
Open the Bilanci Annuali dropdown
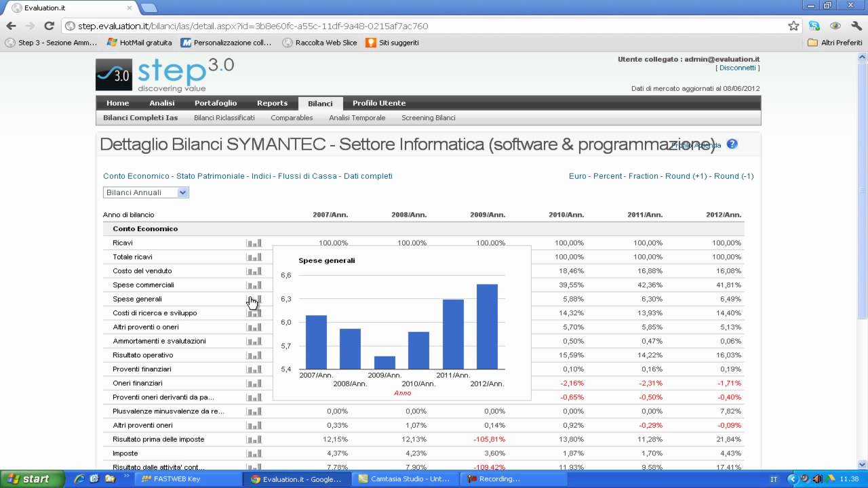click(146, 192)
